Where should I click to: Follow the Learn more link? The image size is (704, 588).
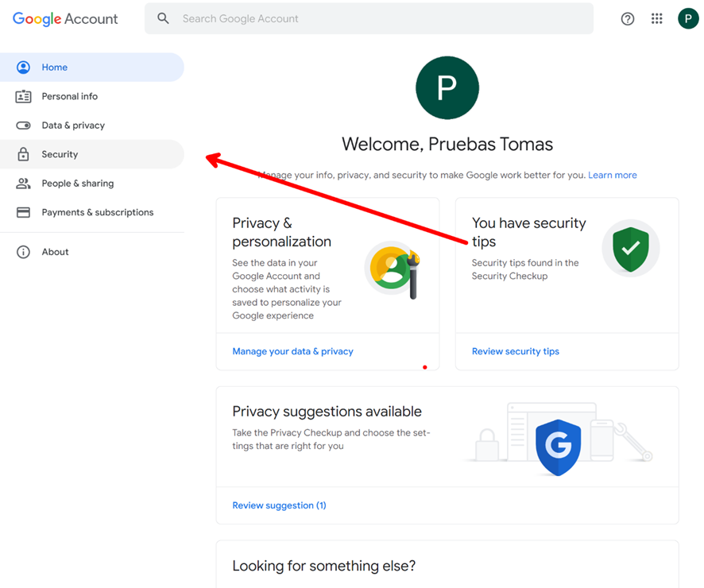point(612,175)
